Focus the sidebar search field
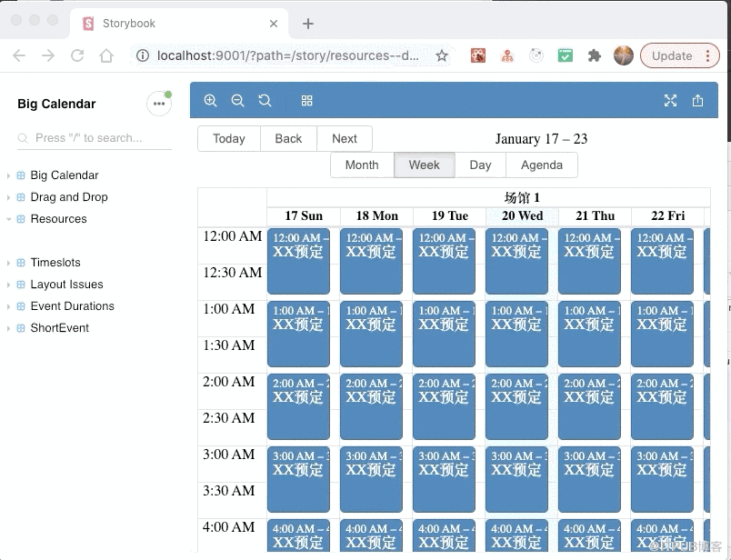Viewport: 731px width, 560px height. (x=95, y=138)
